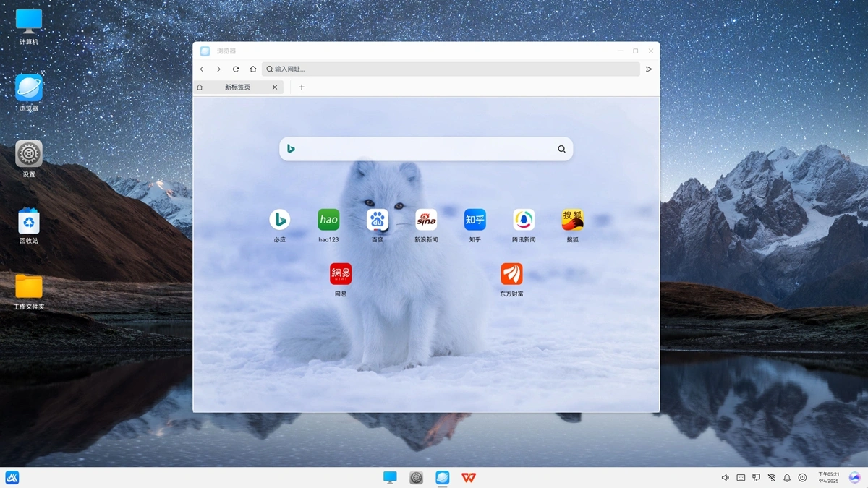This screenshot has width=868, height=488.
Task: Open the 工作文件夹 desktop folder
Action: 29,287
